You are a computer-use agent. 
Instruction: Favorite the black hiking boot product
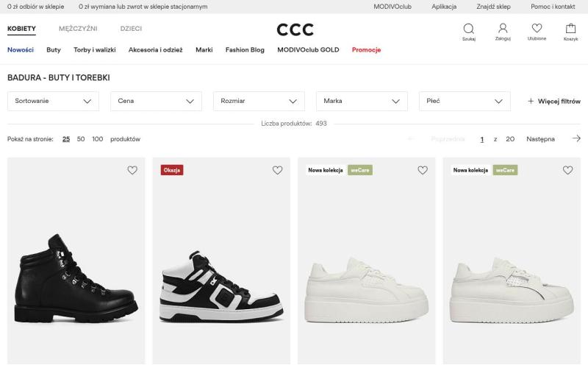(132, 170)
